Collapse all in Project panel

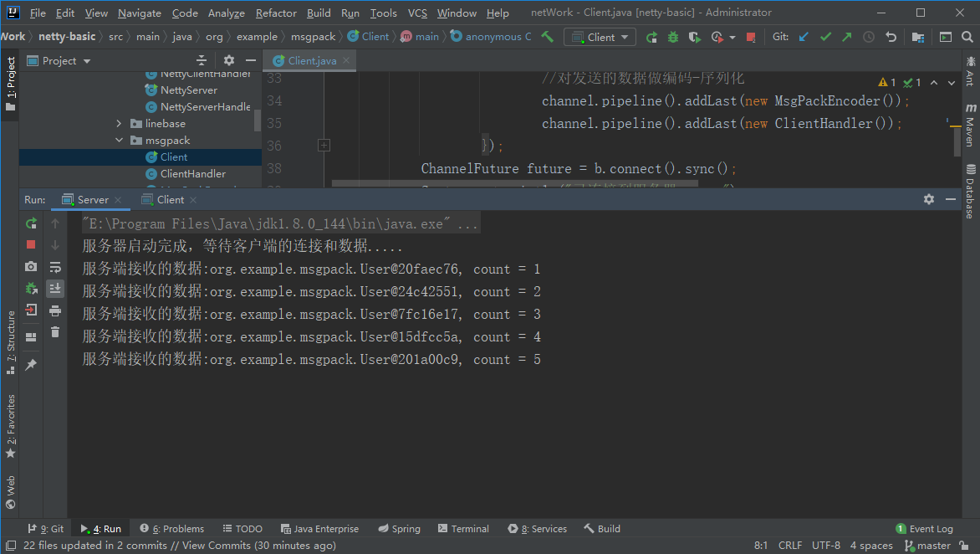pos(202,60)
